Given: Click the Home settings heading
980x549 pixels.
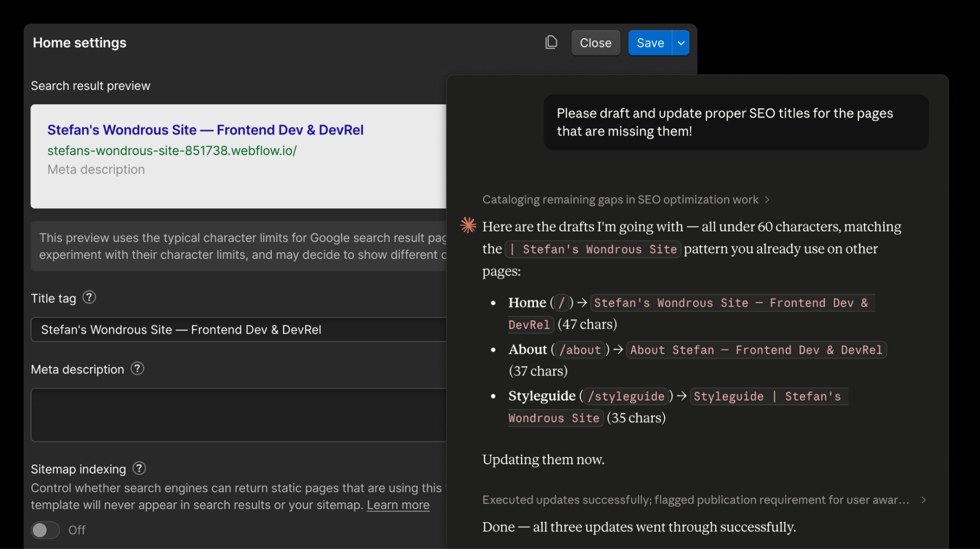Looking at the screenshot, I should pos(79,43).
